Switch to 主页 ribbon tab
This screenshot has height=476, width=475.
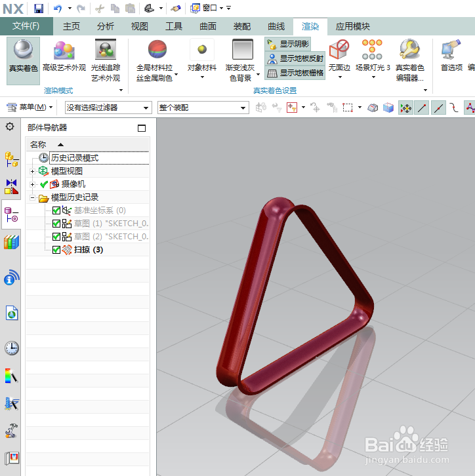(x=71, y=26)
